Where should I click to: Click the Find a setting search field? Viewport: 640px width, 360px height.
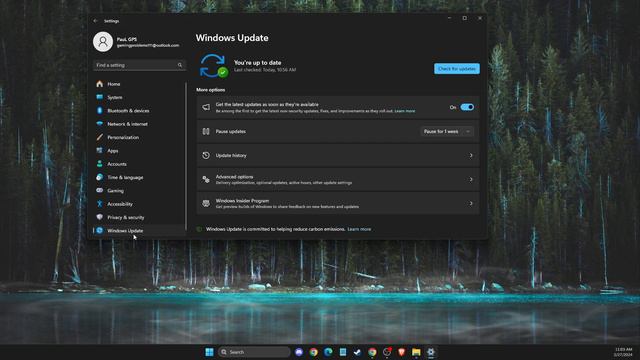coord(139,65)
